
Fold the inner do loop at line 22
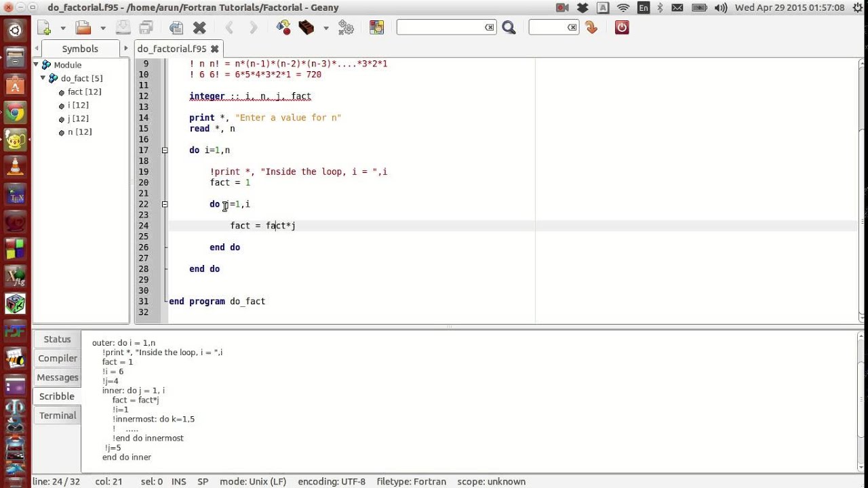tap(165, 204)
